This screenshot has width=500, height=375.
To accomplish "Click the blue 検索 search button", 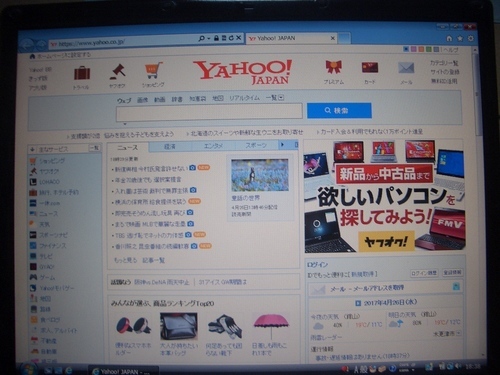I will pyautogui.click(x=339, y=110).
